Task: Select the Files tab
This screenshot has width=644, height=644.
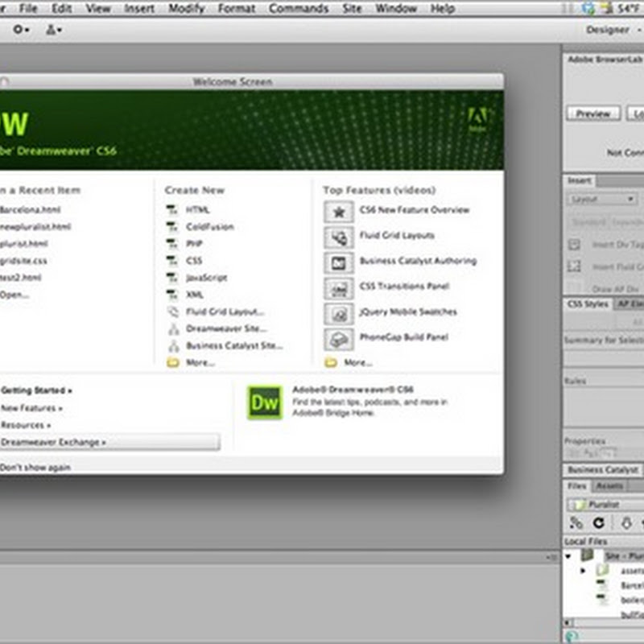Action: tap(577, 486)
